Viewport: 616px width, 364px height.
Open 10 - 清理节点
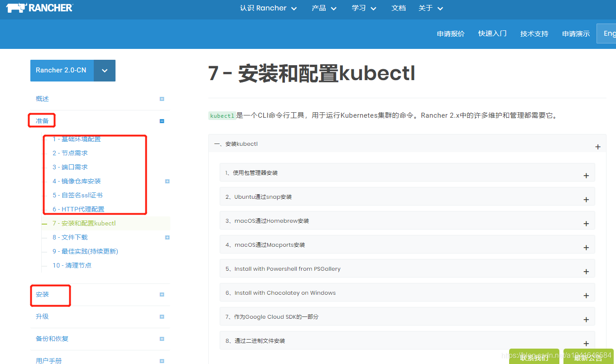pyautogui.click(x=72, y=265)
